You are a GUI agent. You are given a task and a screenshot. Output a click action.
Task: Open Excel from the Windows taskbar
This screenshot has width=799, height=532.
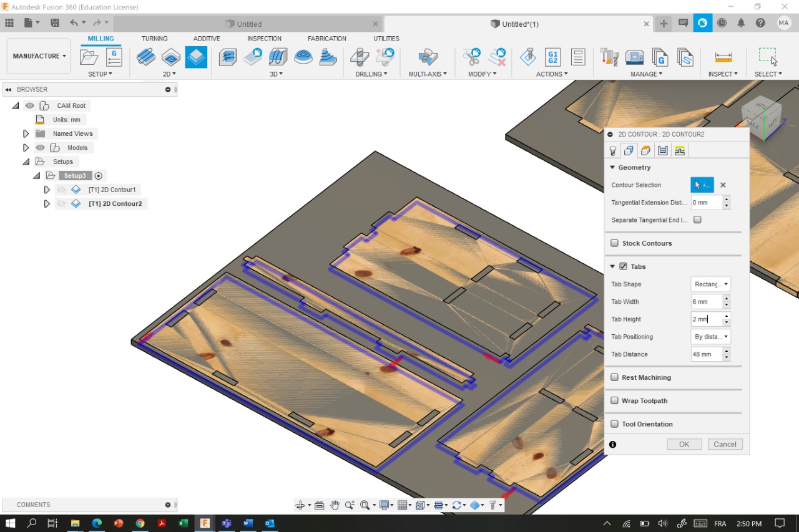click(x=183, y=523)
